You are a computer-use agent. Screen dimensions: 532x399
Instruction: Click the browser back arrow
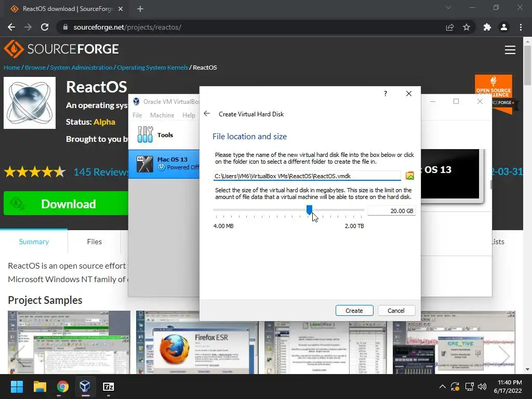[11, 27]
